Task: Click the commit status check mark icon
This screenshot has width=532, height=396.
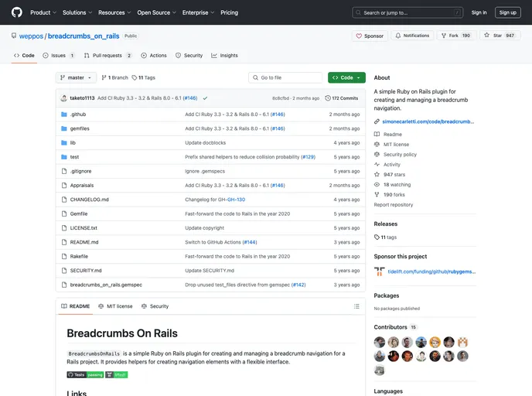Action: point(205,98)
